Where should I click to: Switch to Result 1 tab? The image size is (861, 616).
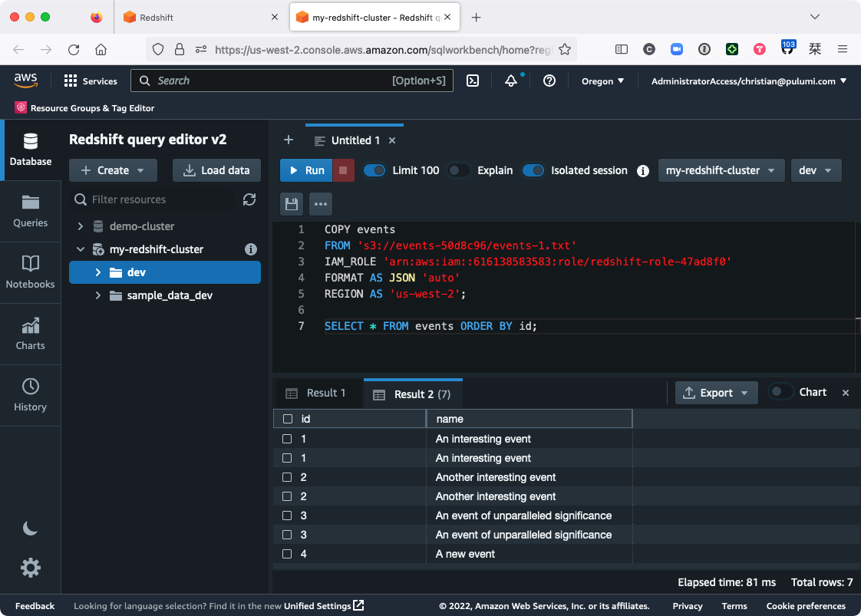point(316,393)
